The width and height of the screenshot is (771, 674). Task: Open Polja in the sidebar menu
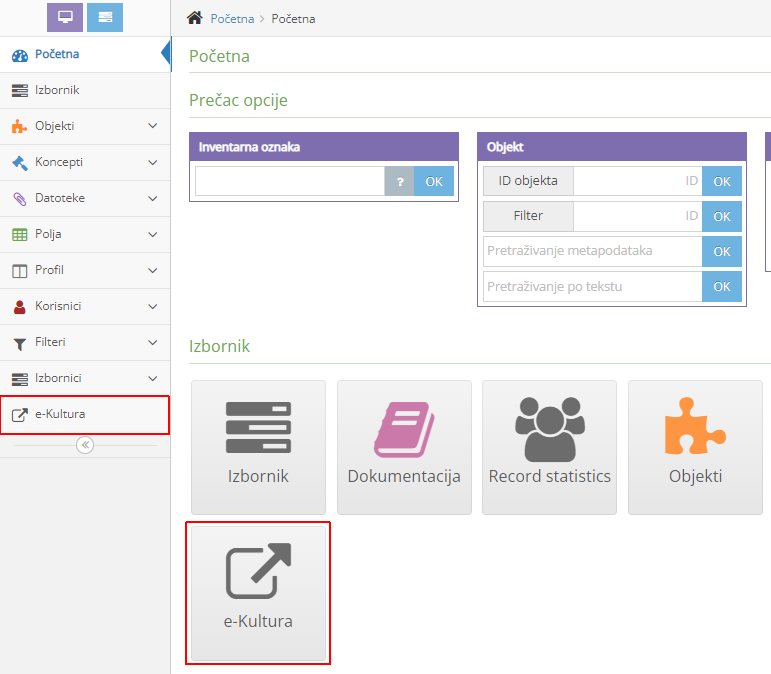click(x=85, y=234)
